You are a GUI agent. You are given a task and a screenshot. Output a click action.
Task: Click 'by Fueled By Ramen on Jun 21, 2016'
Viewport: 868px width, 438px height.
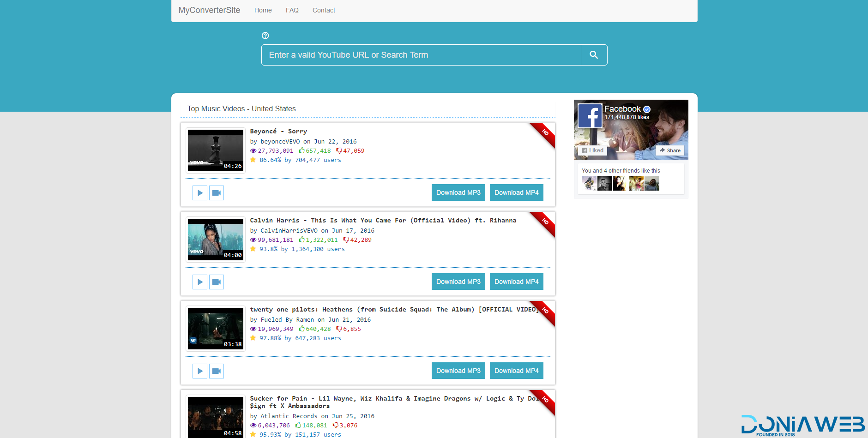(x=311, y=320)
